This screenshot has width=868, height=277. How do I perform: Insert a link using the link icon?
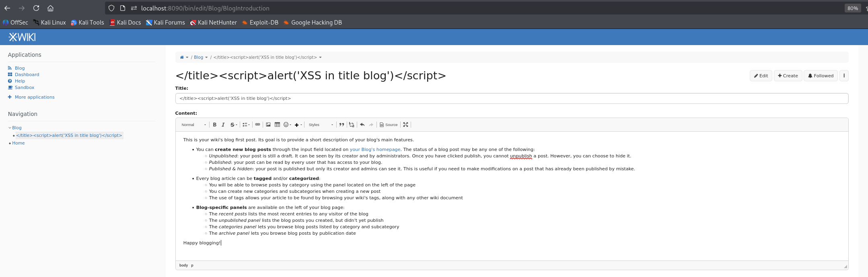tap(257, 125)
